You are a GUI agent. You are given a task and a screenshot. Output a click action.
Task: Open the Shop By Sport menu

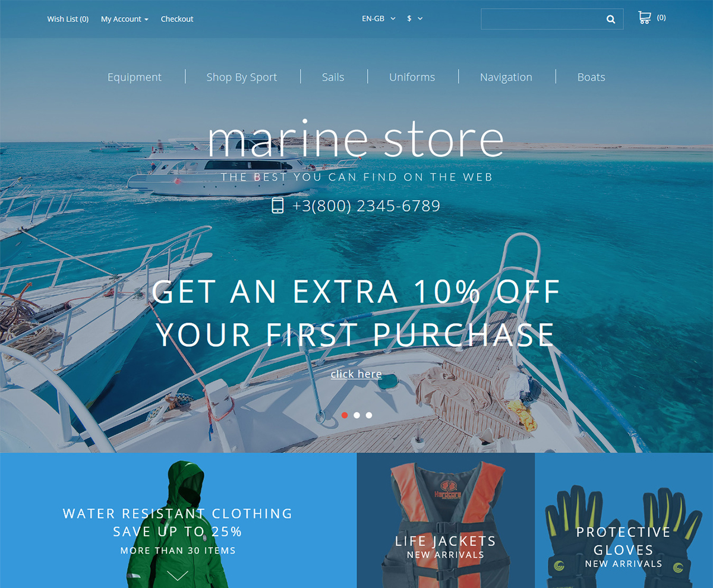[x=242, y=77]
